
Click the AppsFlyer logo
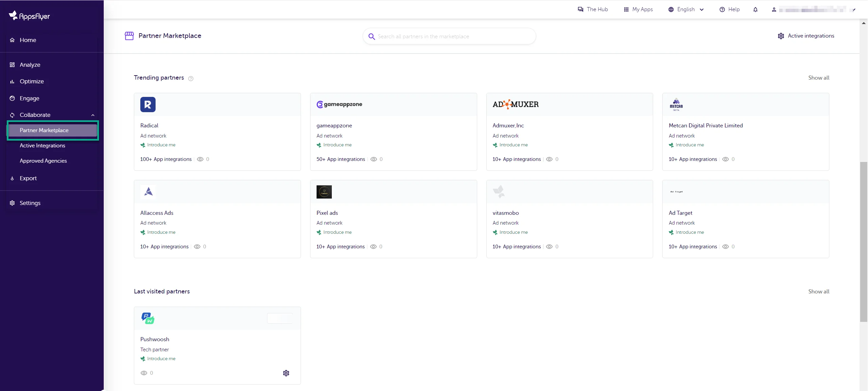click(x=29, y=16)
